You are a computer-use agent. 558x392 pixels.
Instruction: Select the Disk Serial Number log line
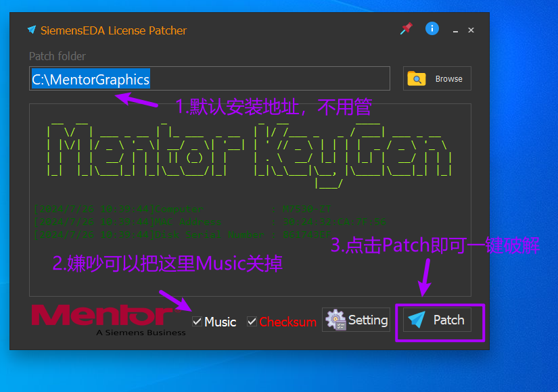click(182, 235)
